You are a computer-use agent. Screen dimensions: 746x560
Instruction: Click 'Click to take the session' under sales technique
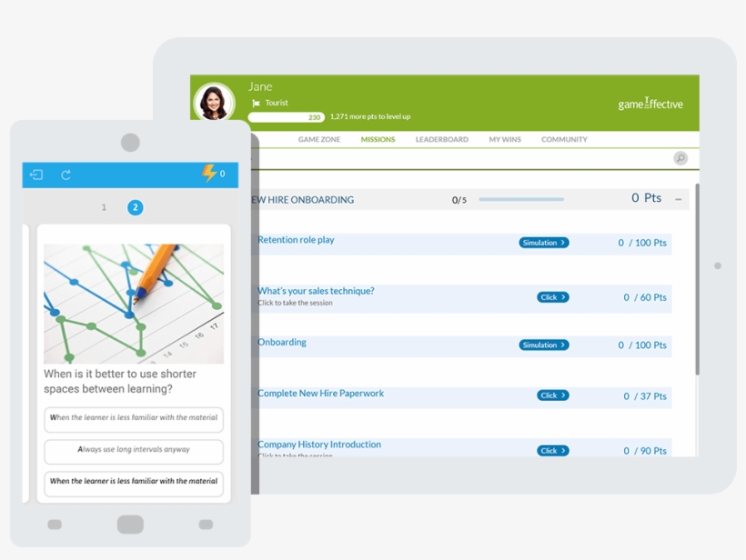coord(295,303)
